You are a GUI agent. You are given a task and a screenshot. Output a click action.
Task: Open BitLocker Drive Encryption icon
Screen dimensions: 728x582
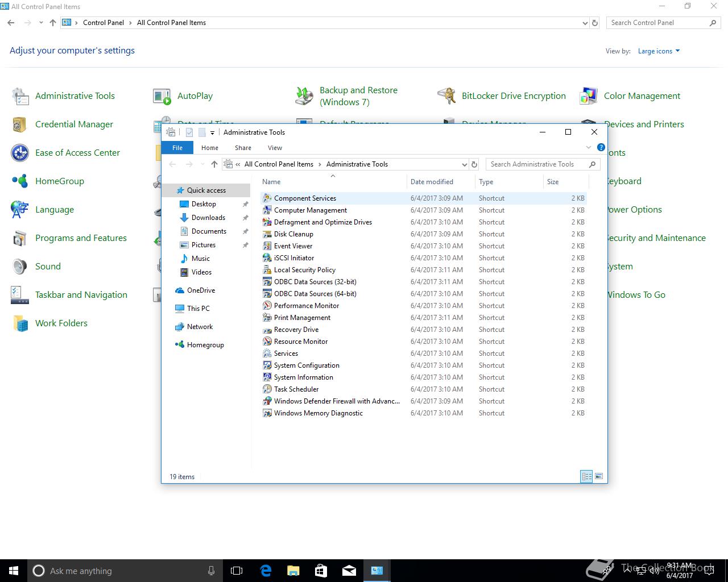pos(446,96)
